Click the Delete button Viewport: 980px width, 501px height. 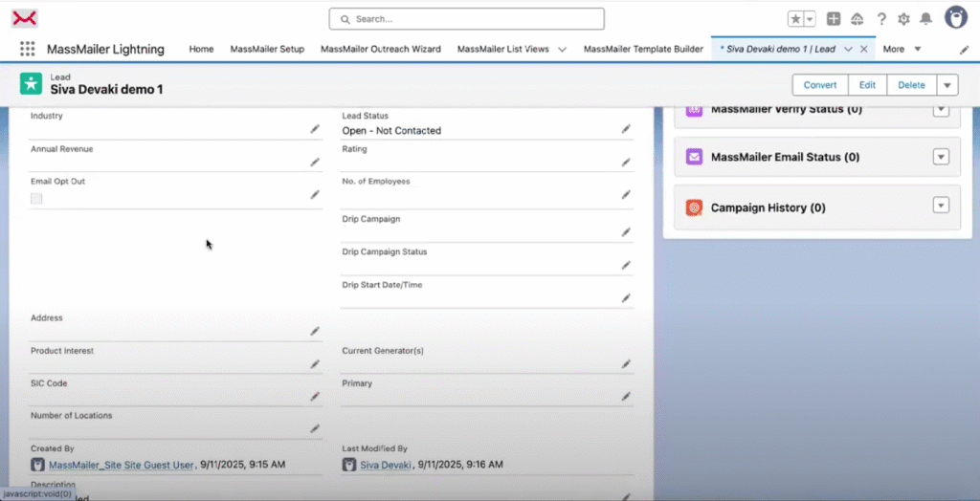tap(911, 85)
